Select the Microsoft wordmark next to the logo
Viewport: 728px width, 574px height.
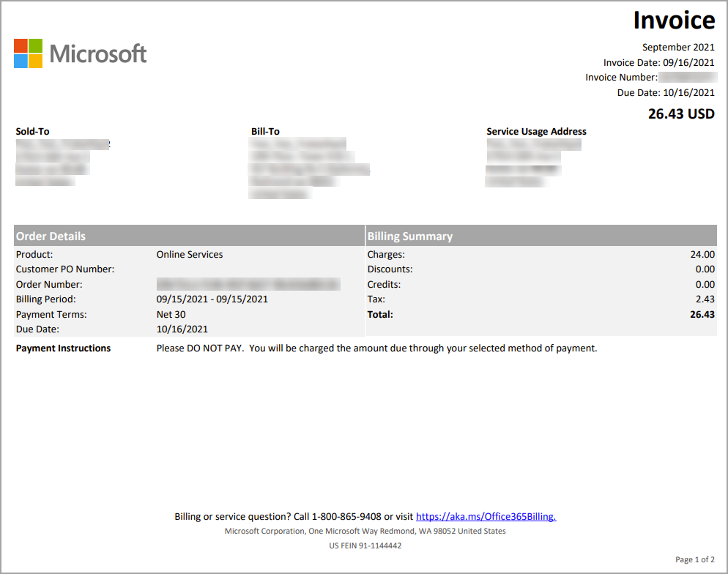click(x=98, y=53)
